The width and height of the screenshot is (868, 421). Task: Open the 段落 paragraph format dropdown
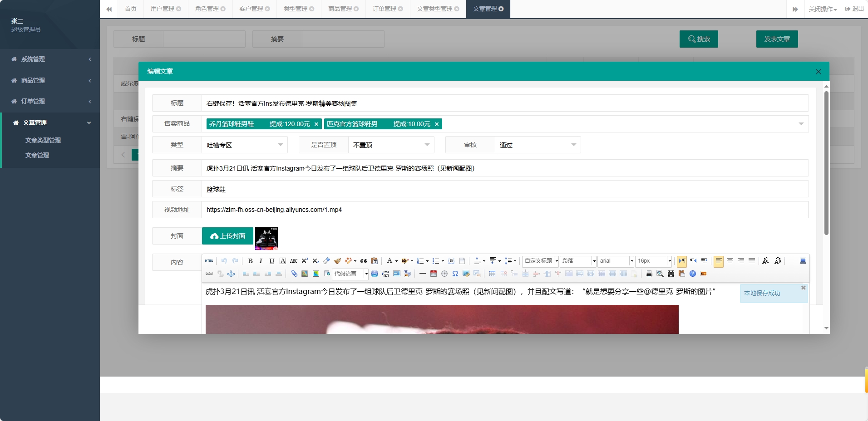pos(578,261)
